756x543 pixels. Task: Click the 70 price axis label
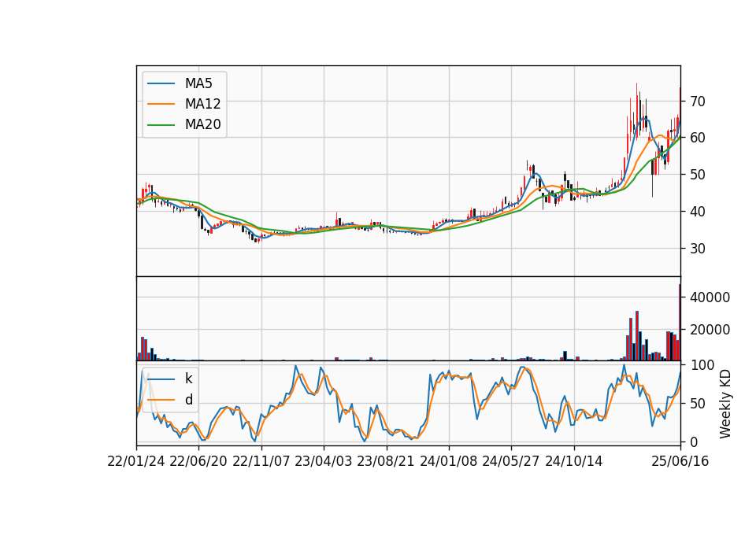(698, 102)
